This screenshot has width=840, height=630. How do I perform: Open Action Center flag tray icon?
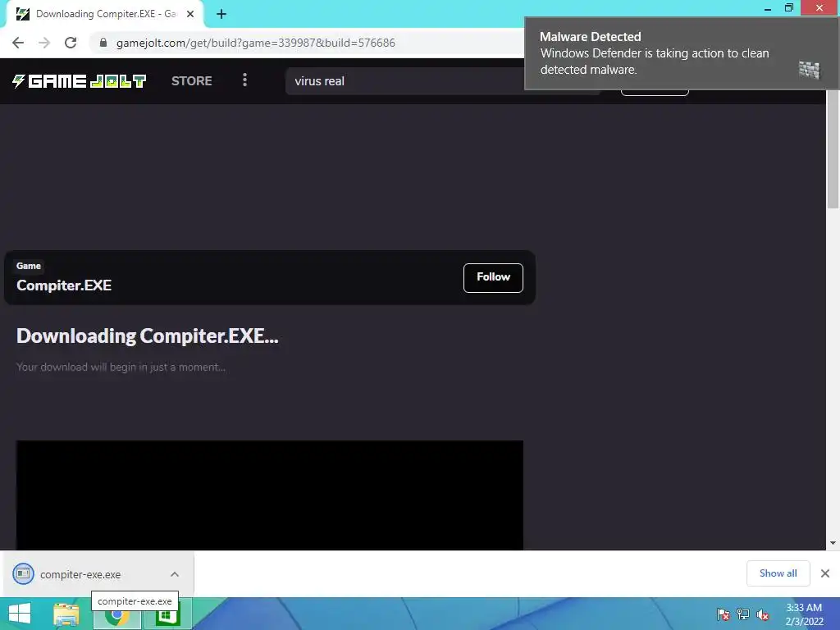723,614
